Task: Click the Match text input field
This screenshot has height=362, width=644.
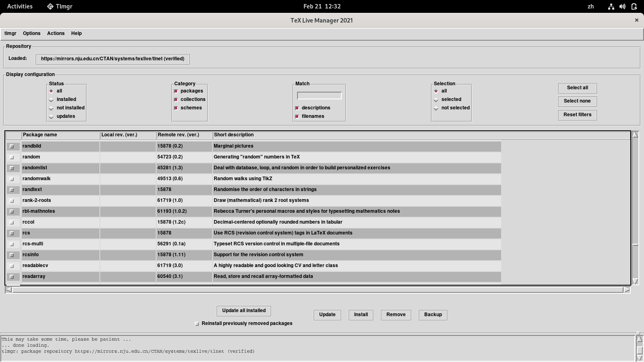Action: tap(319, 96)
